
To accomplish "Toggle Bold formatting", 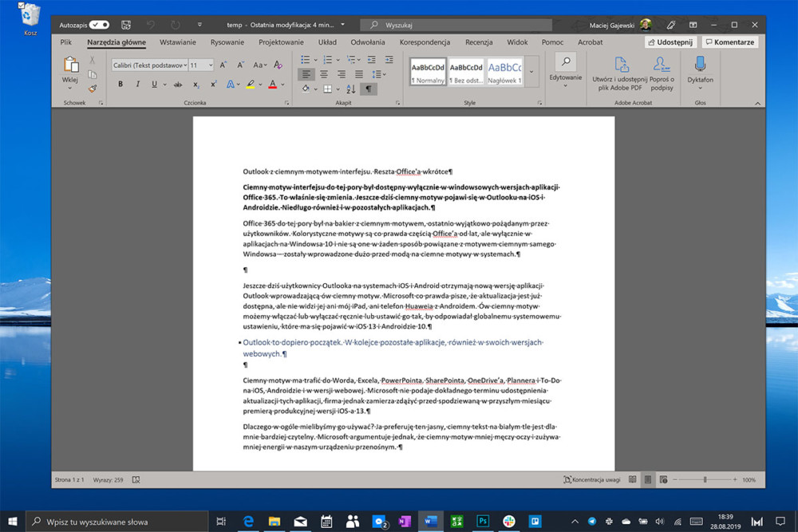I will (120, 85).
